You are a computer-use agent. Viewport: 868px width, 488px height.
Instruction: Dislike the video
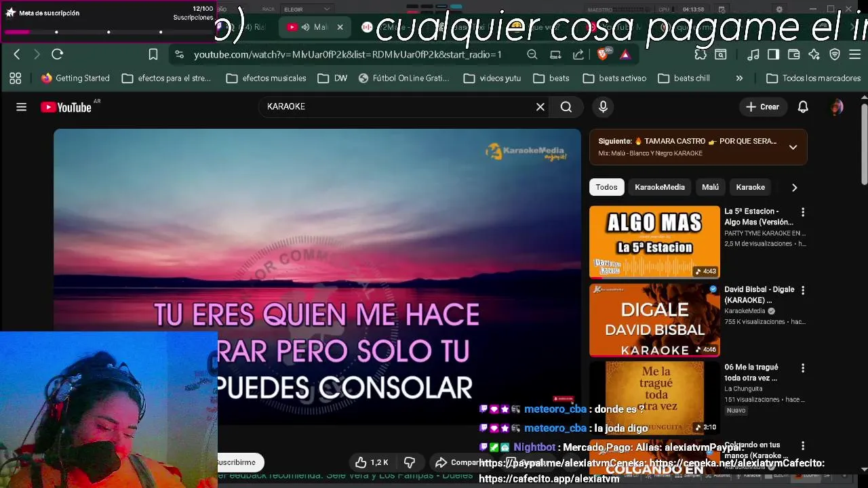(410, 462)
